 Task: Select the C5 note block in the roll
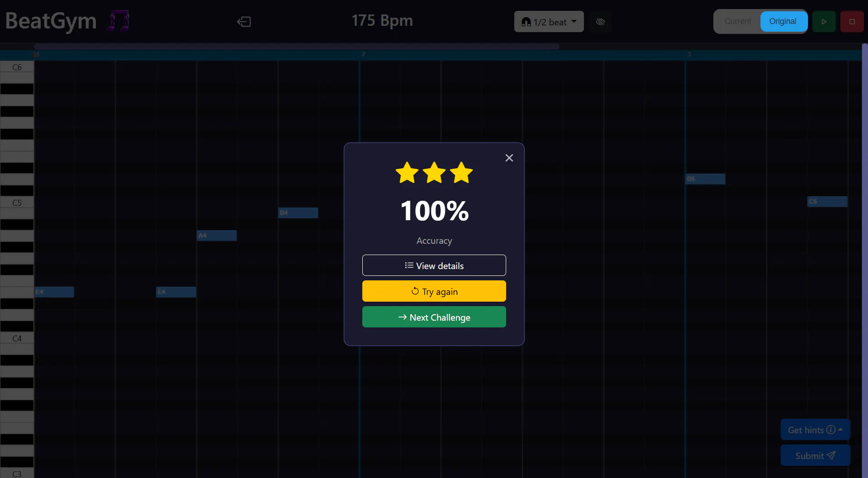pos(827,201)
